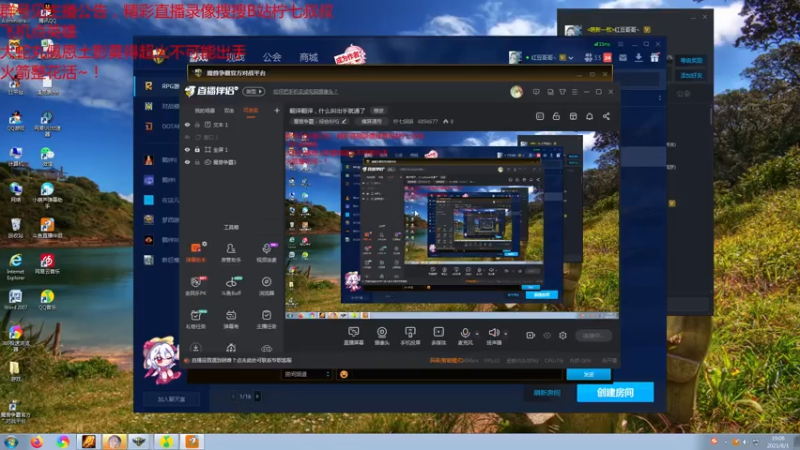The width and height of the screenshot is (800, 450).
Task: Open companion hamburger menu in title bar
Action: 574,92
